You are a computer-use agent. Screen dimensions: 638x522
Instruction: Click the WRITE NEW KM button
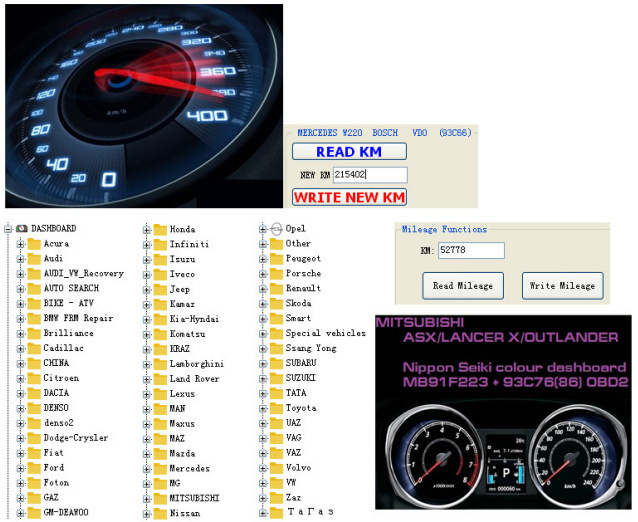(349, 197)
